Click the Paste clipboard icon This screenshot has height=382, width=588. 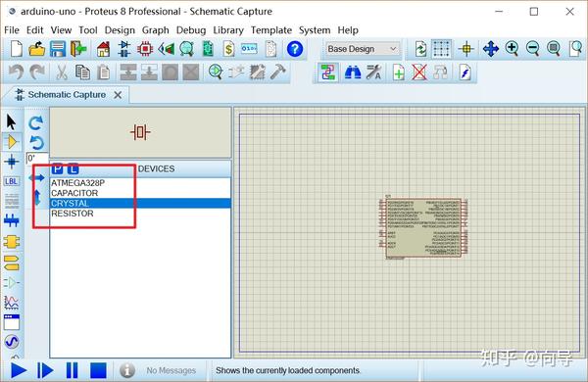coord(104,72)
